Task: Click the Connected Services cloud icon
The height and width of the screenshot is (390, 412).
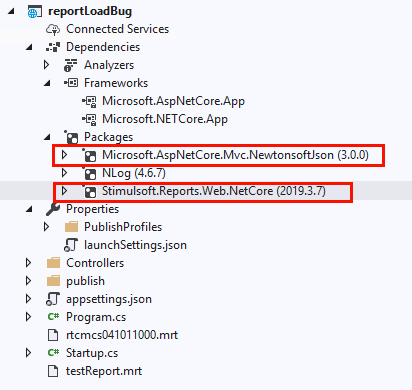Action: click(x=53, y=29)
